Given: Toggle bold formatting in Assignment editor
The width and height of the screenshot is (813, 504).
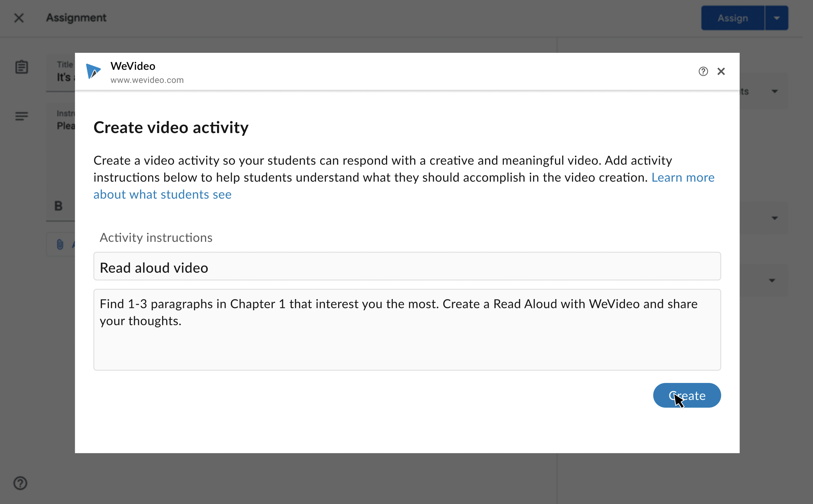Looking at the screenshot, I should pos(58,206).
